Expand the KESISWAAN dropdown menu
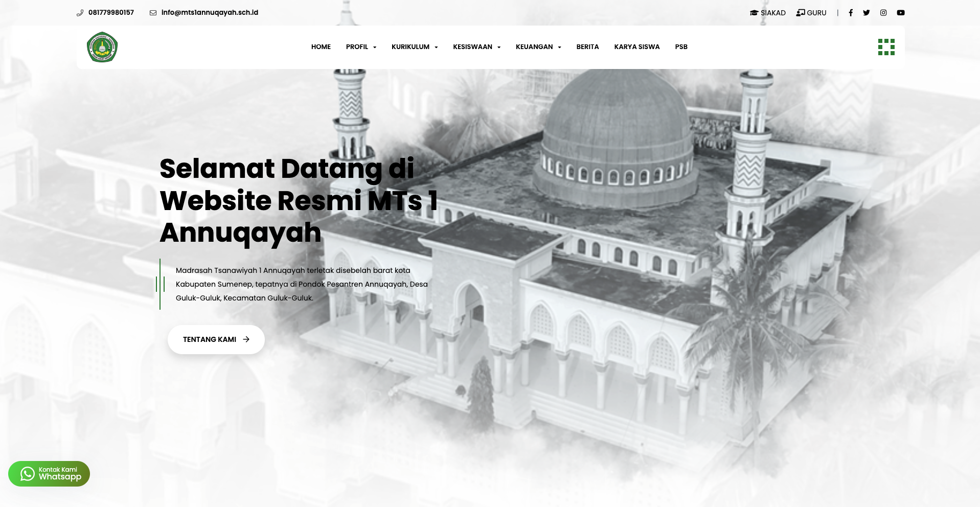Image resolution: width=980 pixels, height=507 pixels. pos(476,47)
